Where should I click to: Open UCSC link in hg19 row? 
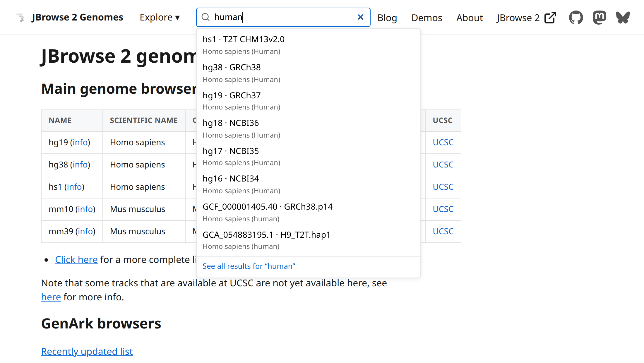443,142
